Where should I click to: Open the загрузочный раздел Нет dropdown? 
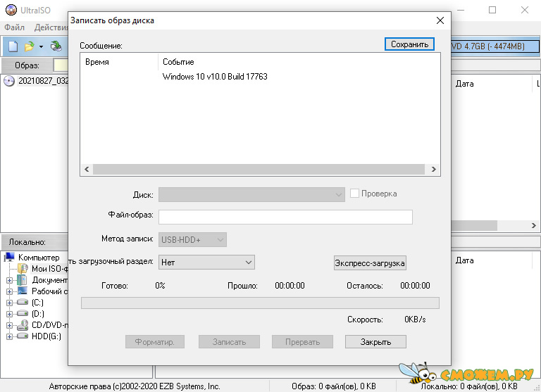pos(206,263)
